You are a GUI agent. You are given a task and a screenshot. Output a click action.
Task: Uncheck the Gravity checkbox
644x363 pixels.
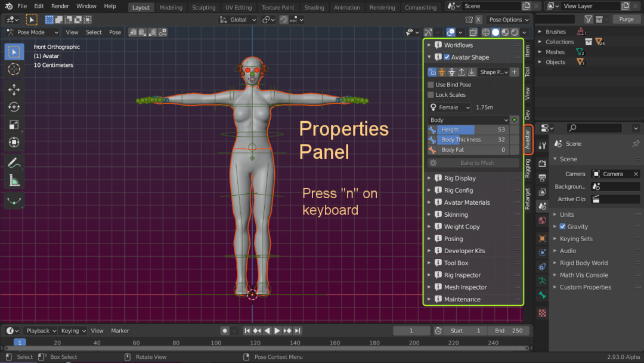(x=562, y=227)
